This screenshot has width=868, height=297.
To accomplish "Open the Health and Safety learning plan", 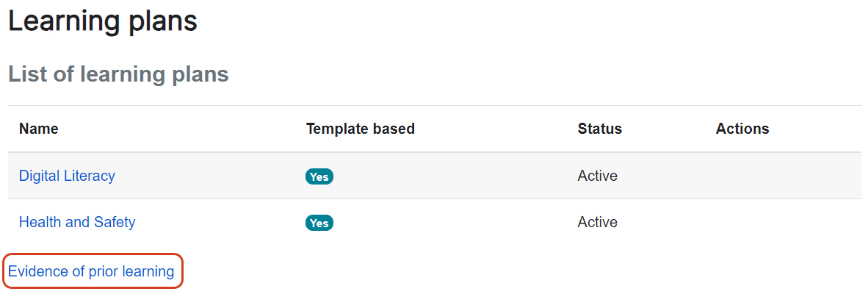I will 77,222.
